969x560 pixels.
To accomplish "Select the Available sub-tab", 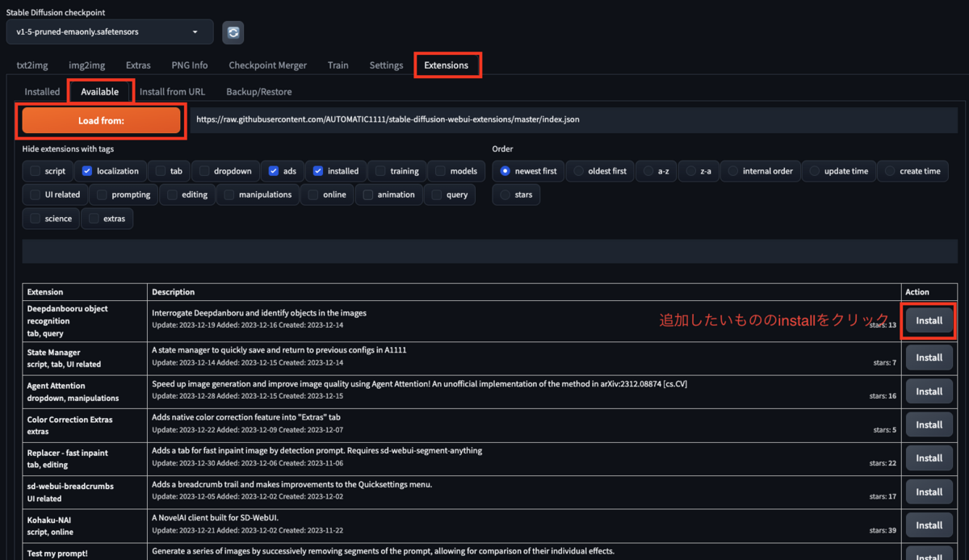I will pyautogui.click(x=100, y=91).
